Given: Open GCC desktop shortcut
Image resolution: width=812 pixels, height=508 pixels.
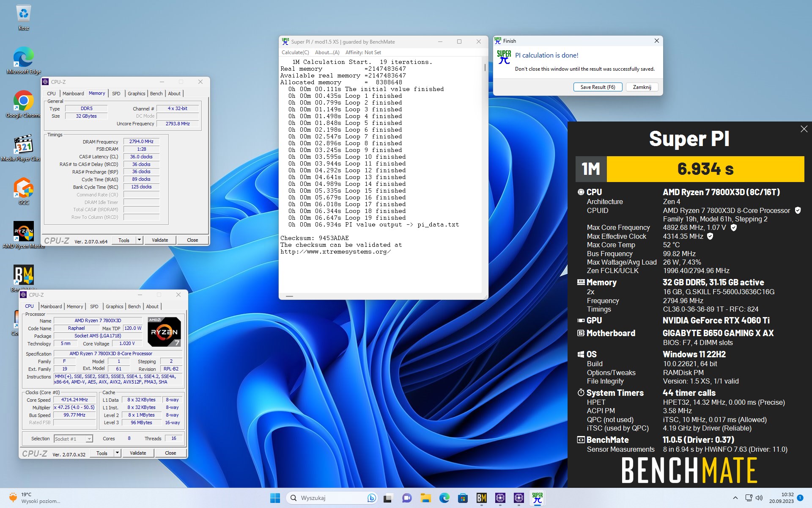Looking at the screenshot, I should [x=24, y=191].
